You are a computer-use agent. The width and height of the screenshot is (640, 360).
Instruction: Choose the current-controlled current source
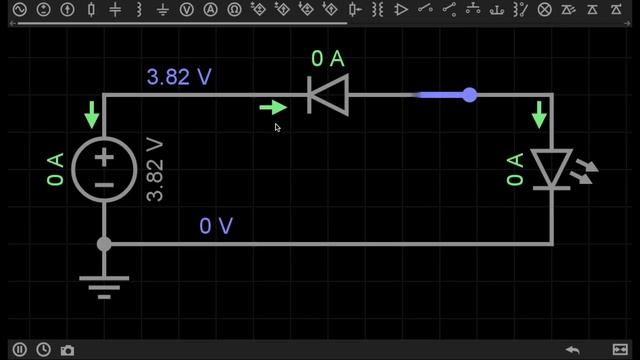click(x=330, y=9)
